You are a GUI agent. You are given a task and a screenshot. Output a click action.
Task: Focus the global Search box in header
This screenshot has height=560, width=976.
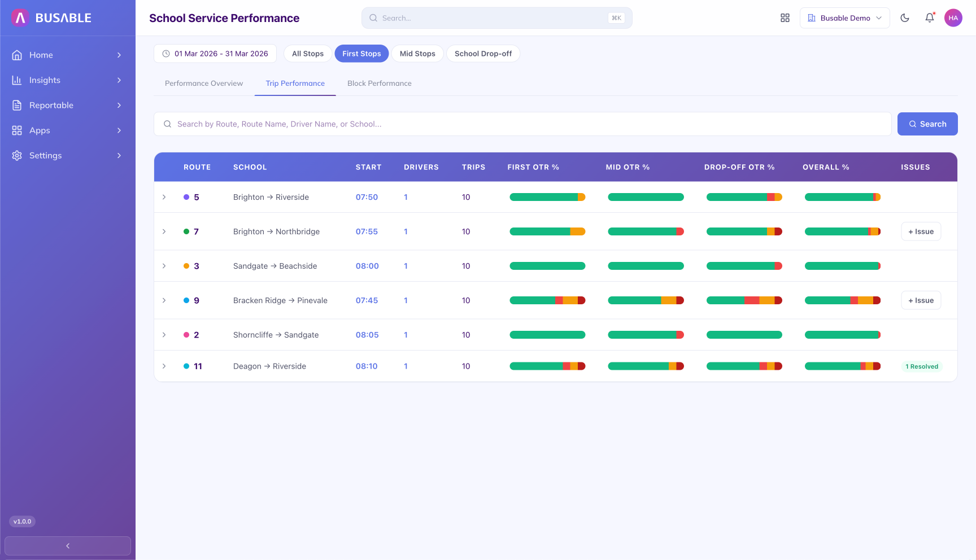tap(497, 18)
